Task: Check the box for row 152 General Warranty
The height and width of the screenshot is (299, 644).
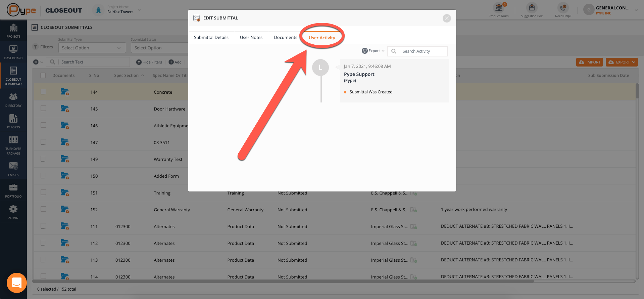Action: pyautogui.click(x=43, y=209)
